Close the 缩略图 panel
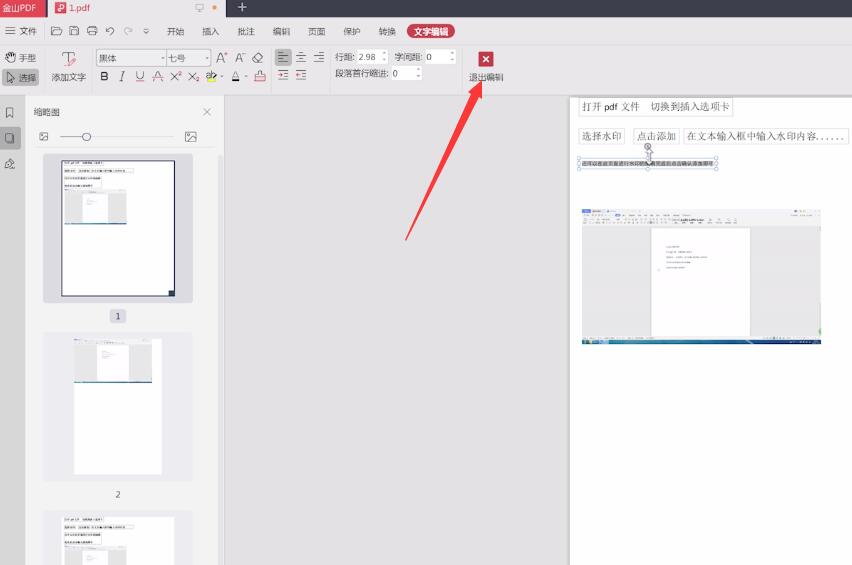The image size is (852, 565). (207, 112)
